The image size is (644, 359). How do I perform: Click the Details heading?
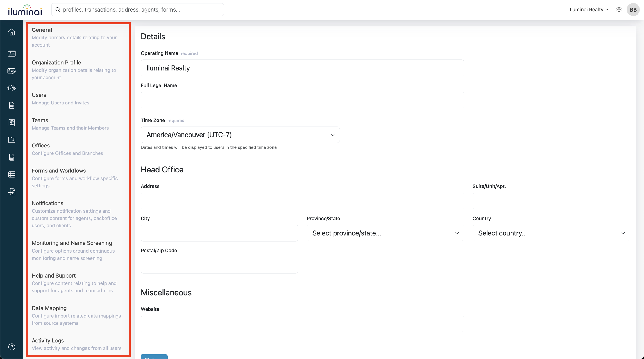coord(153,37)
